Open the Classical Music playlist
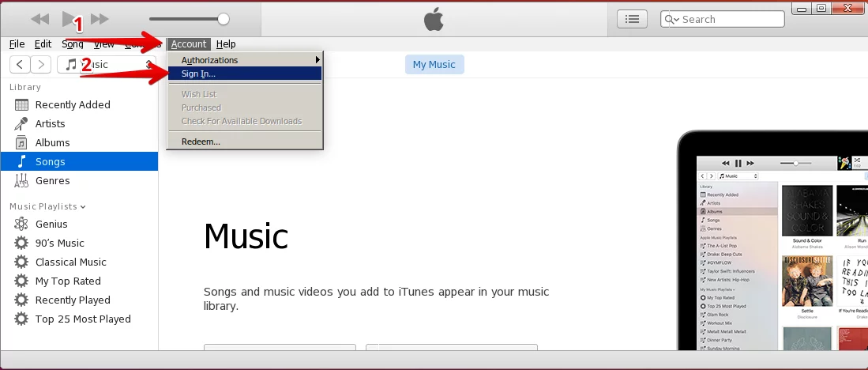 click(79, 262)
